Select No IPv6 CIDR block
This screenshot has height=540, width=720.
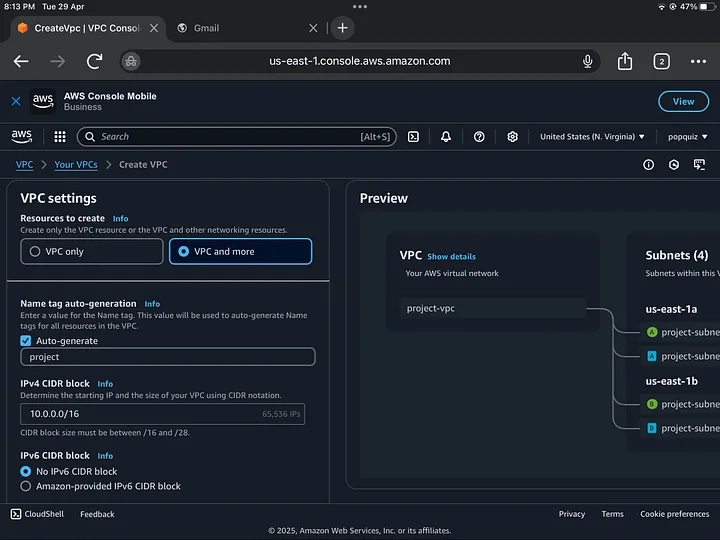tap(26, 471)
